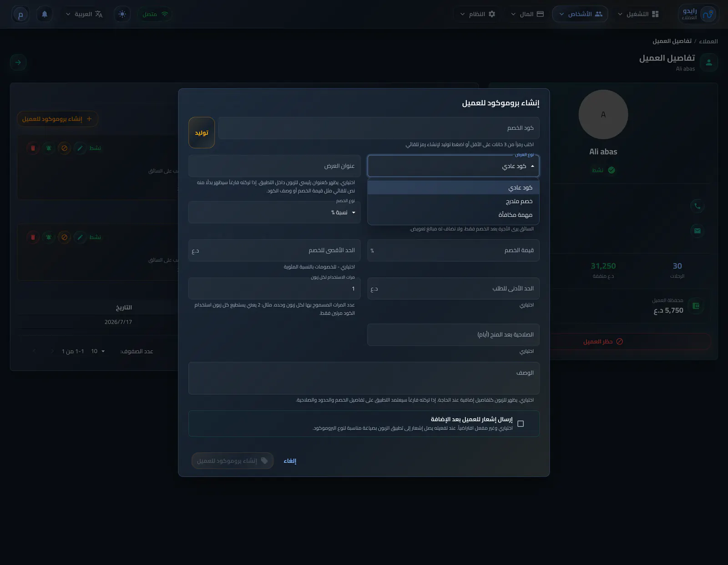Screen dimensions: 728x565
Task: Open the الأشخاص navigation menu
Action: tap(580, 14)
